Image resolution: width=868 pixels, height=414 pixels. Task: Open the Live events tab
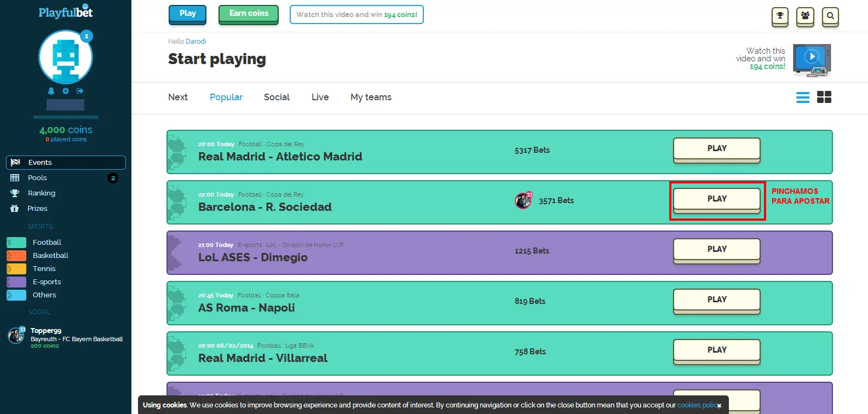click(320, 97)
